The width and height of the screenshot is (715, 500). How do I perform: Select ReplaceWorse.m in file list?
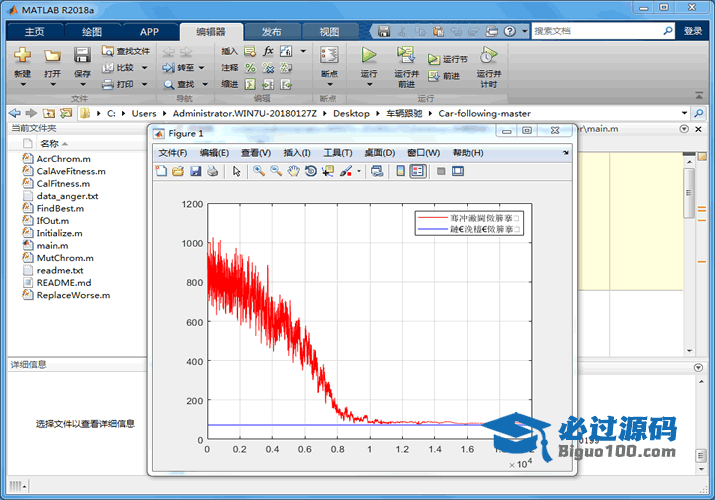(x=73, y=295)
